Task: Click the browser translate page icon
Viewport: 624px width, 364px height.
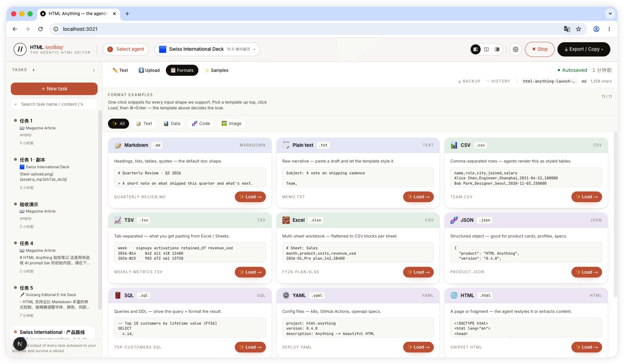Action: click(567, 29)
